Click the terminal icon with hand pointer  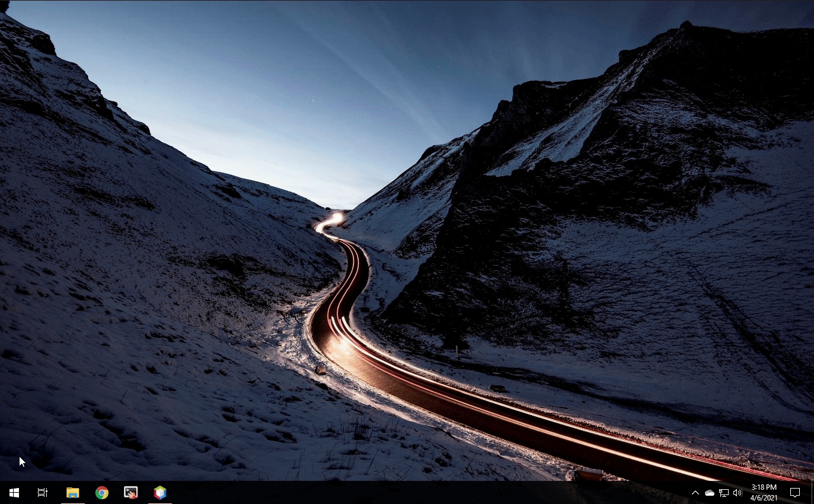131,493
